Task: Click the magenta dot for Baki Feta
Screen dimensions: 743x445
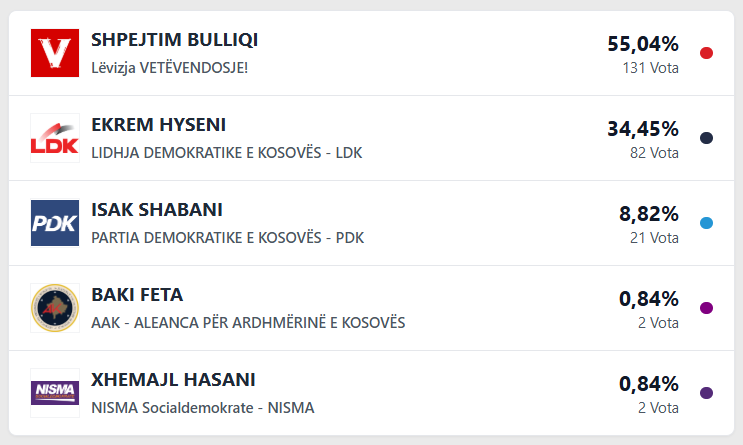Action: (706, 308)
